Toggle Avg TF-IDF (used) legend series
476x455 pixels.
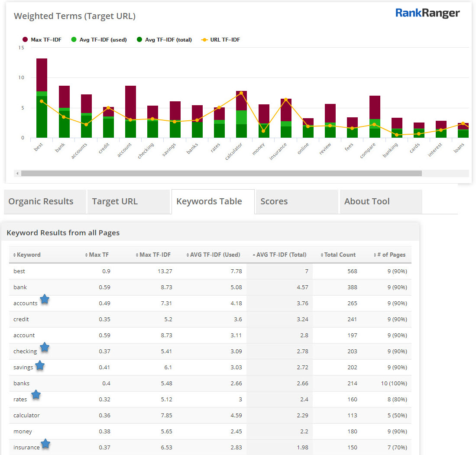pyautogui.click(x=98, y=40)
